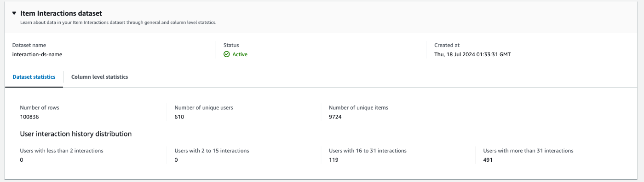Click the Number of unique users value 610
The image size is (644, 182).
tap(179, 117)
